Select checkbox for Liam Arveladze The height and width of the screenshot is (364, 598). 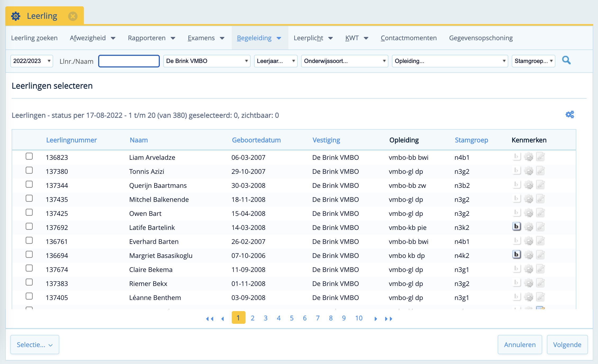click(x=29, y=156)
